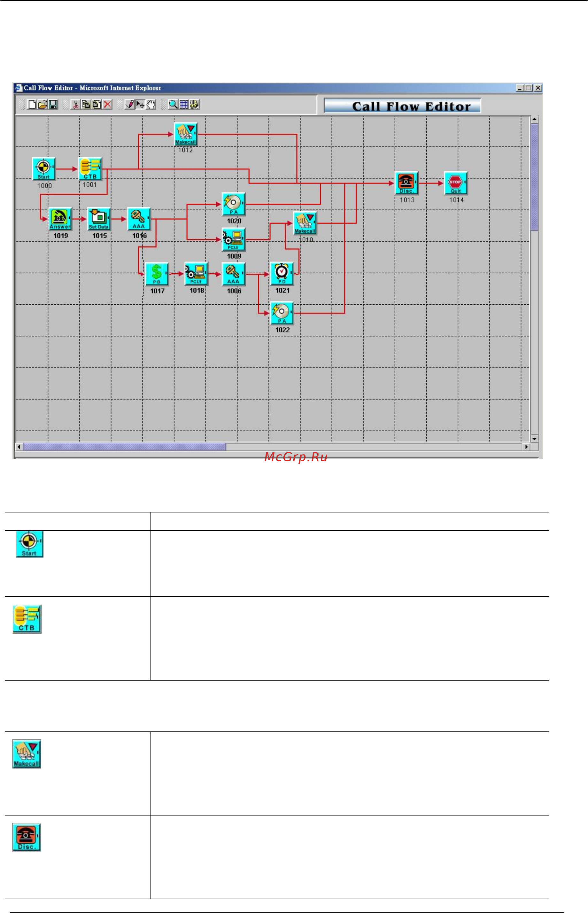The image size is (588, 913).
Task: Paste node using the Paste icon
Action: [x=97, y=104]
